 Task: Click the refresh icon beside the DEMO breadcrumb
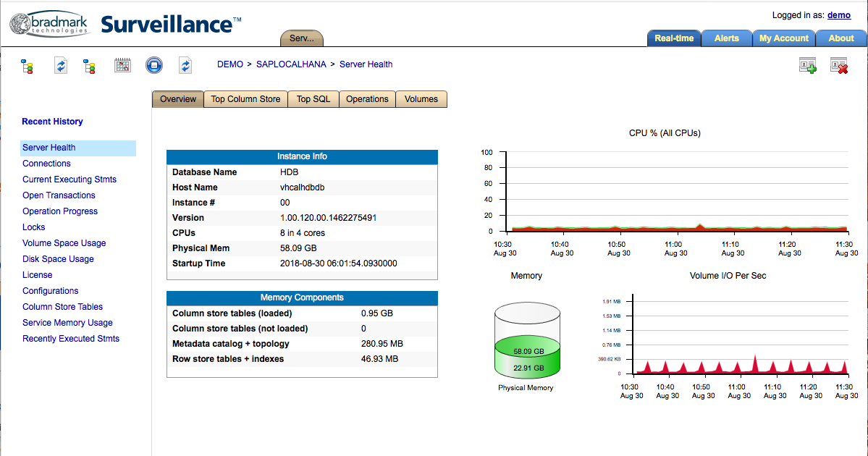[x=185, y=65]
